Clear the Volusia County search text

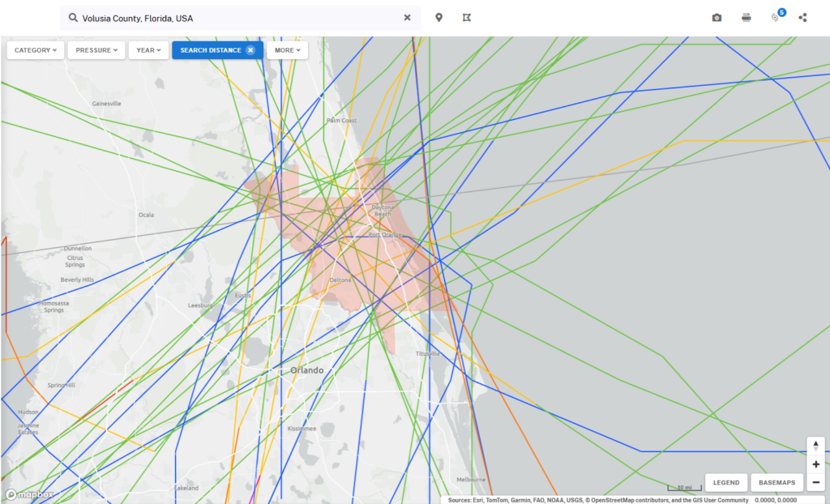(408, 18)
